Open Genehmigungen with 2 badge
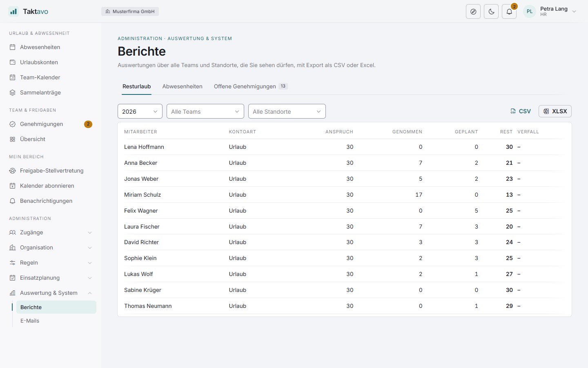588x368 pixels. 51,124
